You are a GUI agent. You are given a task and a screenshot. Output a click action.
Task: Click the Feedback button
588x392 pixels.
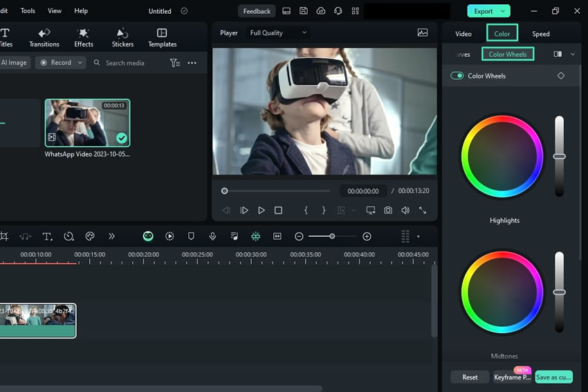point(257,11)
